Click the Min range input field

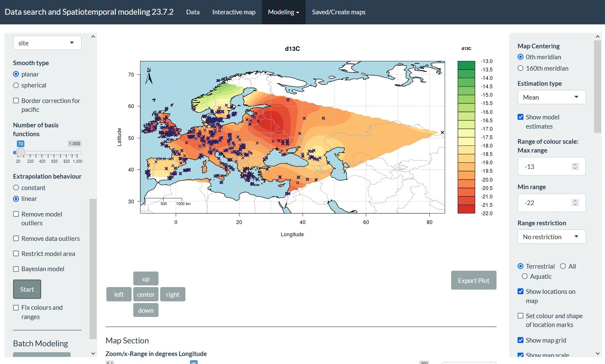[551, 203]
